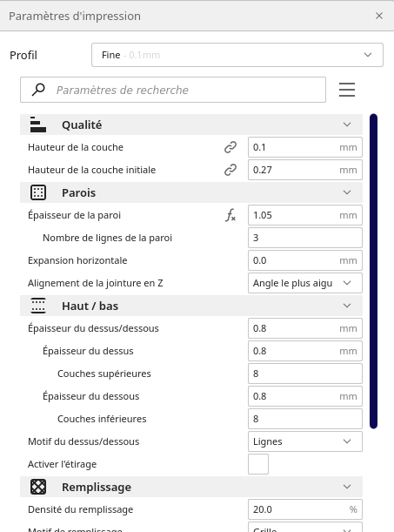Collapse the Haut / bas section chevron
The image size is (394, 532).
[347, 306]
